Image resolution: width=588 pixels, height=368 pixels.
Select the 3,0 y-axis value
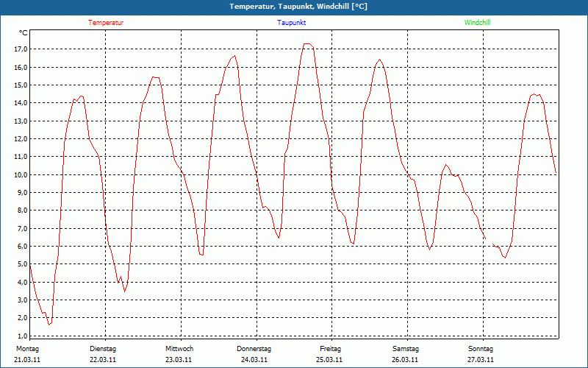(22, 300)
